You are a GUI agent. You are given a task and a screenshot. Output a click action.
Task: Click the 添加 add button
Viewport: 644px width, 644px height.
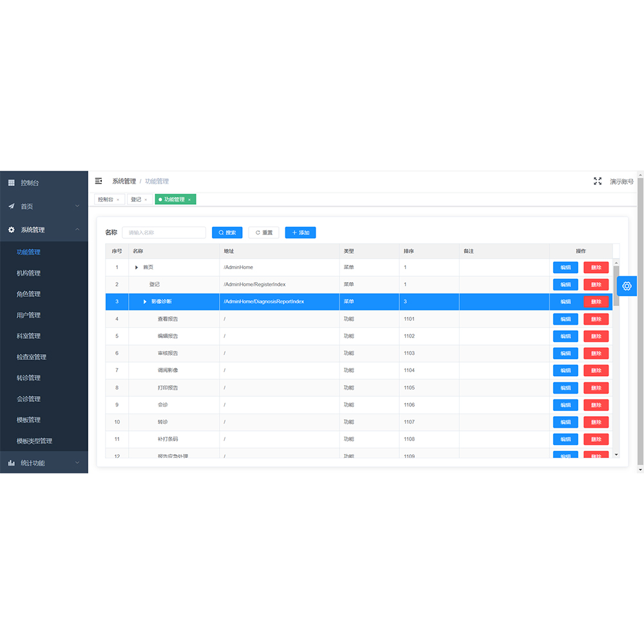[x=300, y=232]
